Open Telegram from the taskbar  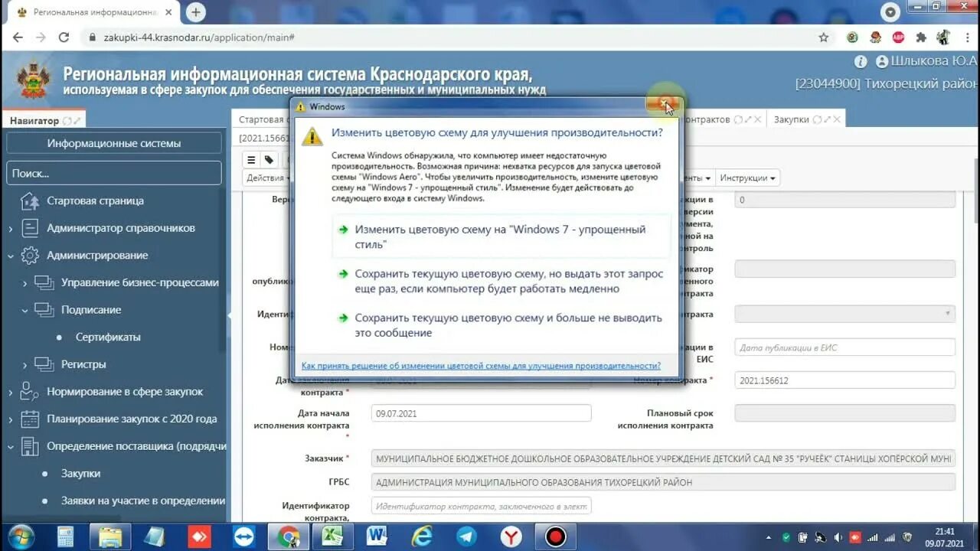click(x=466, y=536)
